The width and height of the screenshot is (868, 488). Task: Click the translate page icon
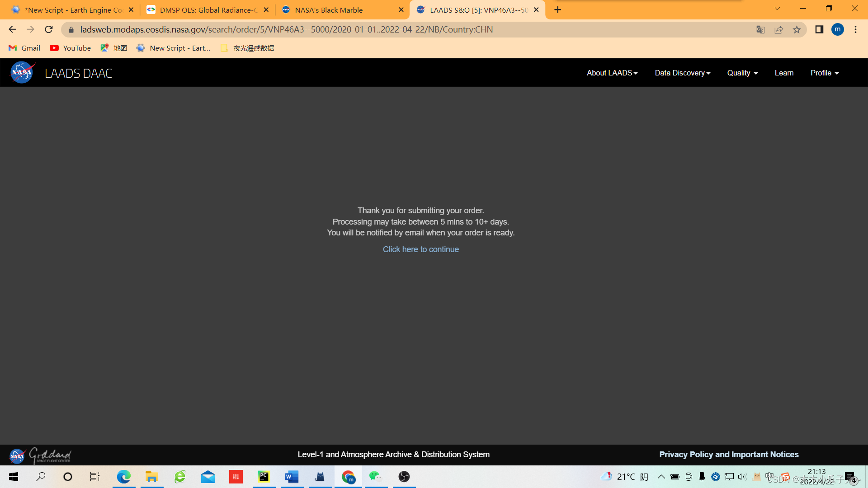point(760,30)
